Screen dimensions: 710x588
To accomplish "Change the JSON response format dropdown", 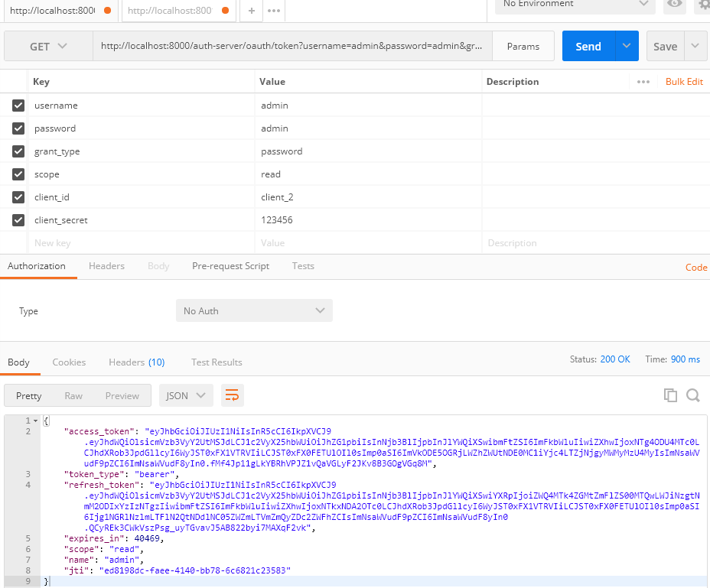I will pyautogui.click(x=186, y=395).
